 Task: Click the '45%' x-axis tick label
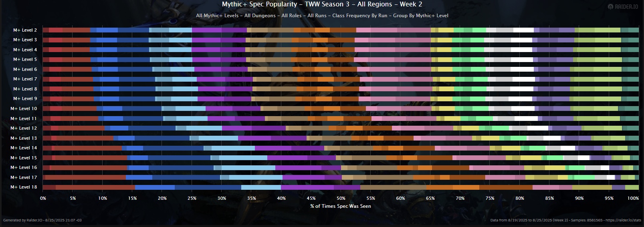pyautogui.click(x=311, y=198)
